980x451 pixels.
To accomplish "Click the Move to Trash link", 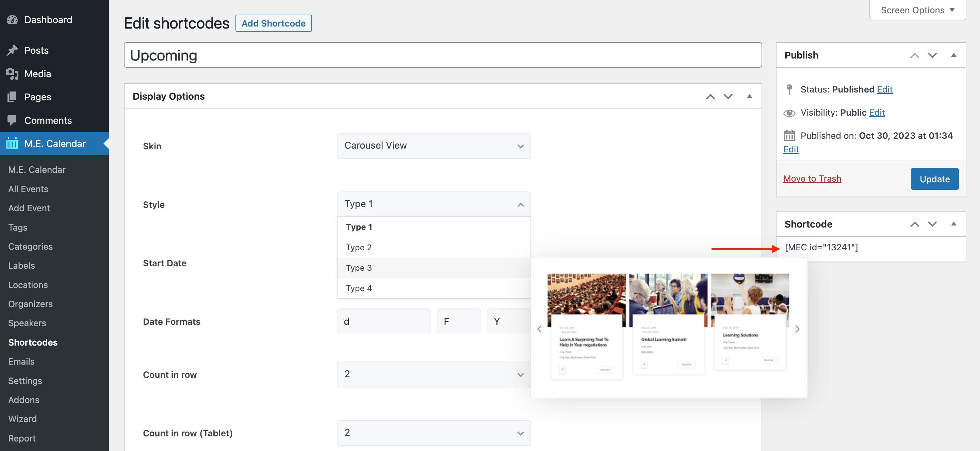I will 812,179.
